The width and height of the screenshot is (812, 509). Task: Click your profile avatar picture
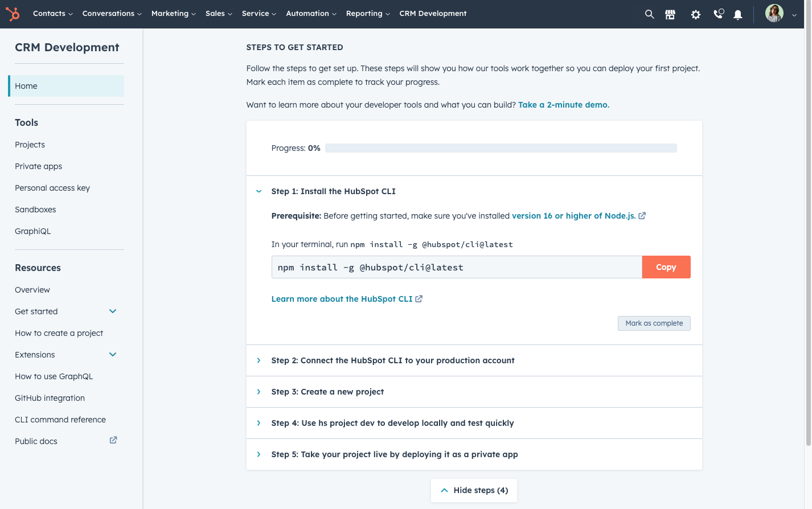click(774, 13)
